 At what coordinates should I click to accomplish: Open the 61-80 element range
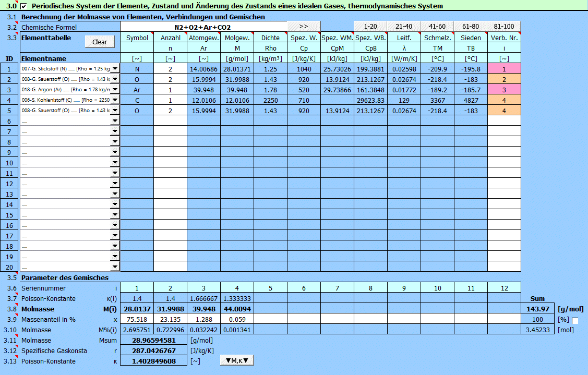point(471,27)
